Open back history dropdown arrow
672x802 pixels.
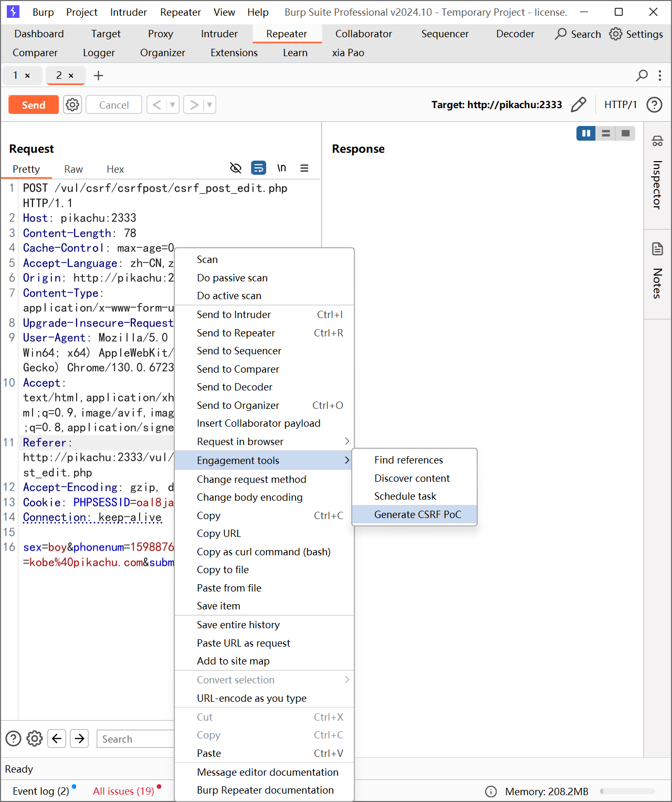click(173, 104)
